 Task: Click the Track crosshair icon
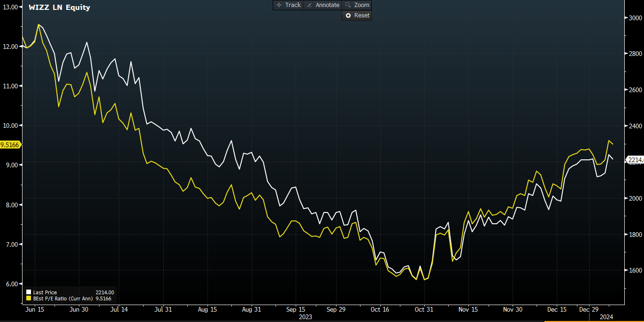(279, 5)
